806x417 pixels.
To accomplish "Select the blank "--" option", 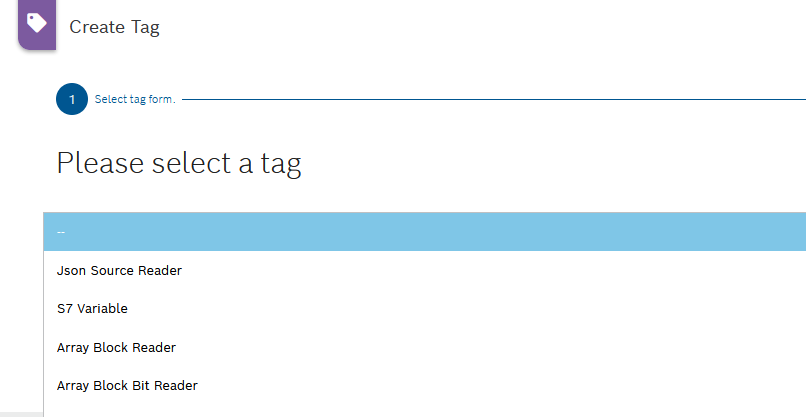I will (x=424, y=232).
